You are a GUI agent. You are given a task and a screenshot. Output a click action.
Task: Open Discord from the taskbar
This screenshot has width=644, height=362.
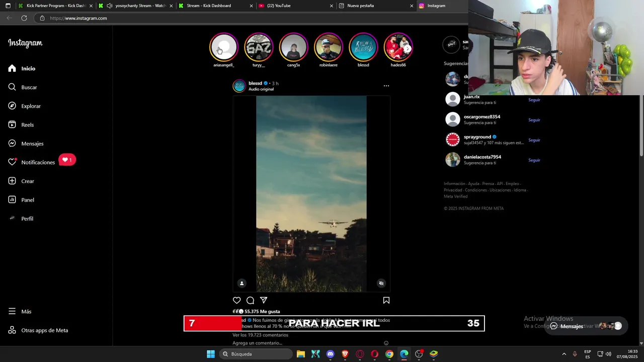(330, 354)
